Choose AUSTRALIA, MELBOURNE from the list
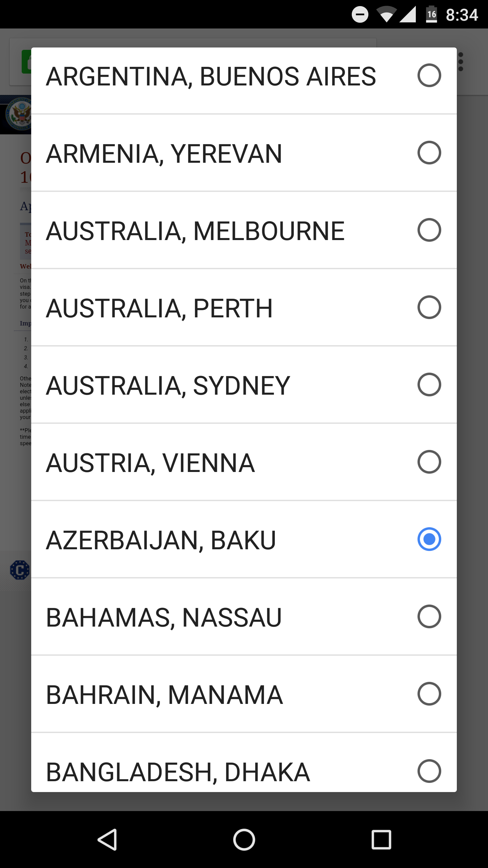This screenshot has height=868, width=488. (195, 231)
